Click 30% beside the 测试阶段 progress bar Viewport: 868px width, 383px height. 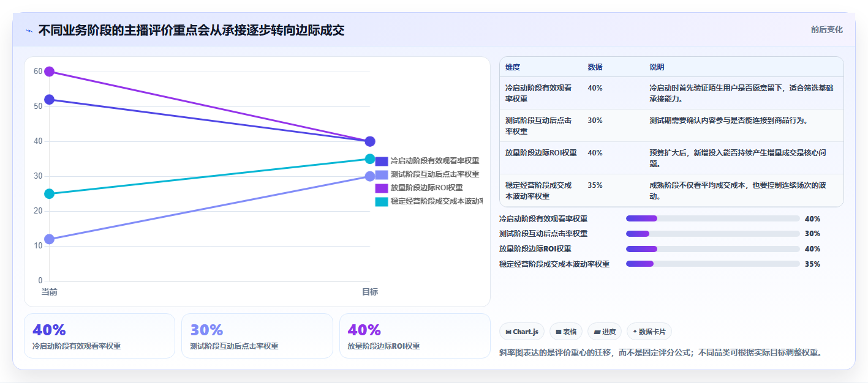click(x=812, y=234)
